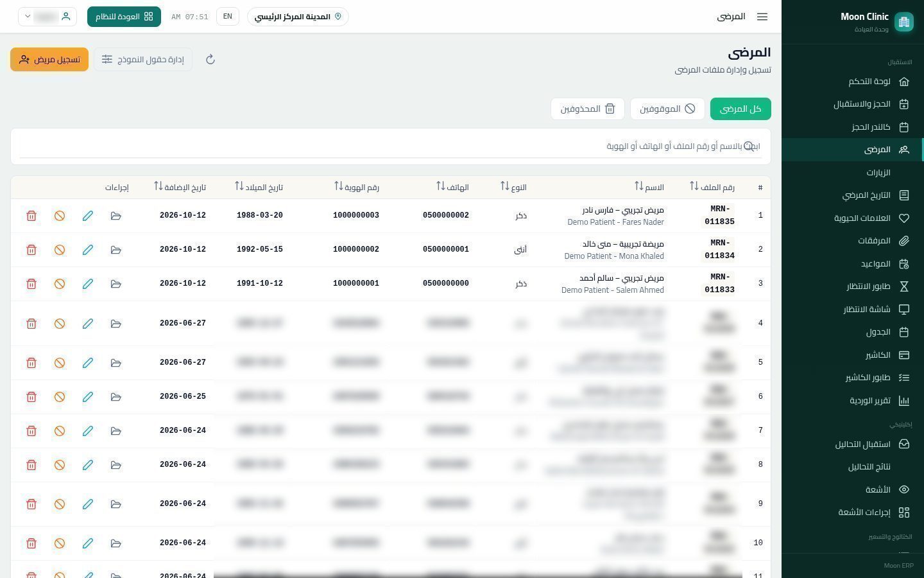Sort table by الهاتف column
This screenshot has height=578, width=924.
pyautogui.click(x=441, y=186)
